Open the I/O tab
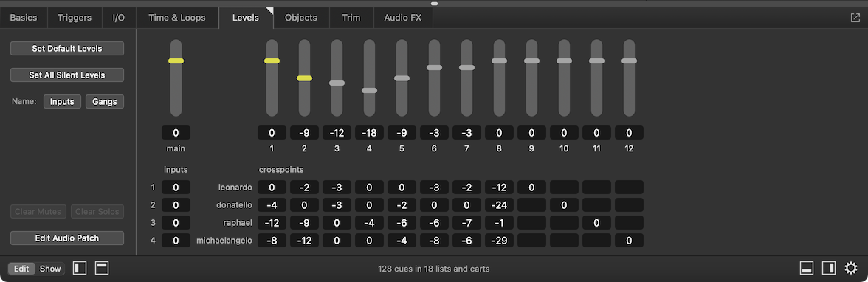 pos(119,18)
